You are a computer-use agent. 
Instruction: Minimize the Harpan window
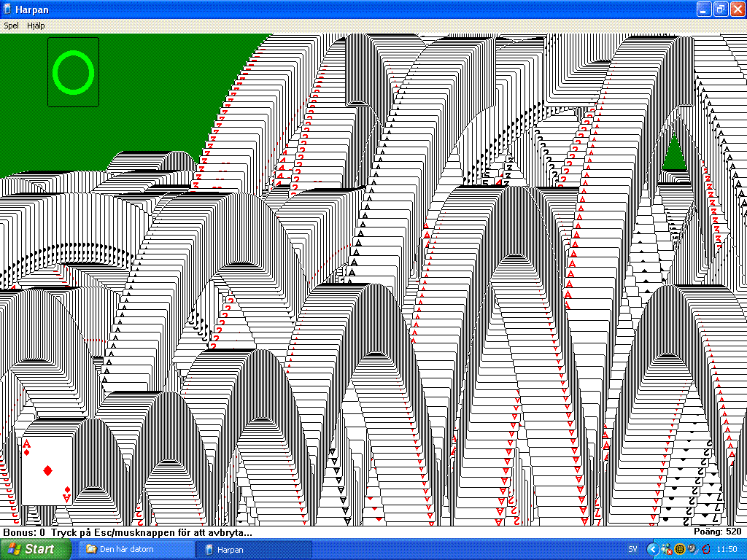[703, 9]
